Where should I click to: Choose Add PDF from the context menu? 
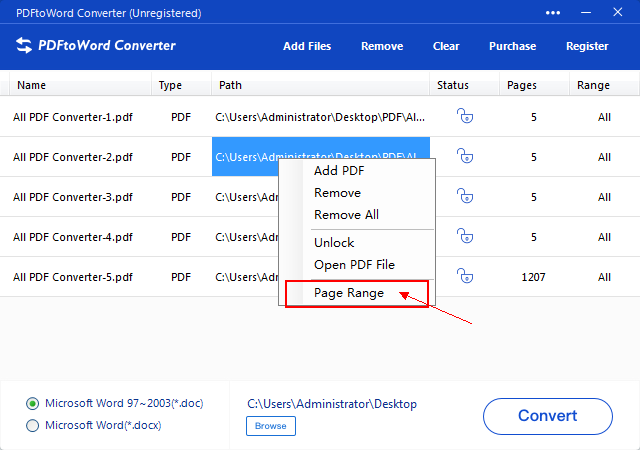click(339, 171)
